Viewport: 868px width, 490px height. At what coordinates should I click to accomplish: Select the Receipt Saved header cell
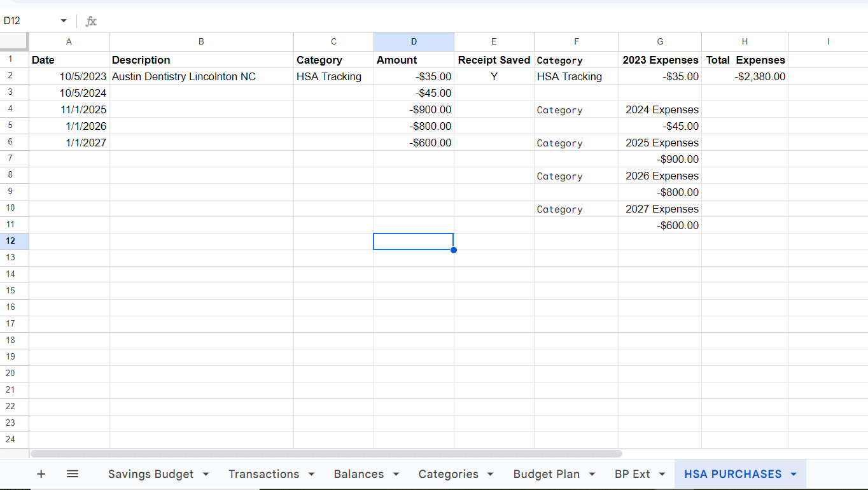(494, 60)
